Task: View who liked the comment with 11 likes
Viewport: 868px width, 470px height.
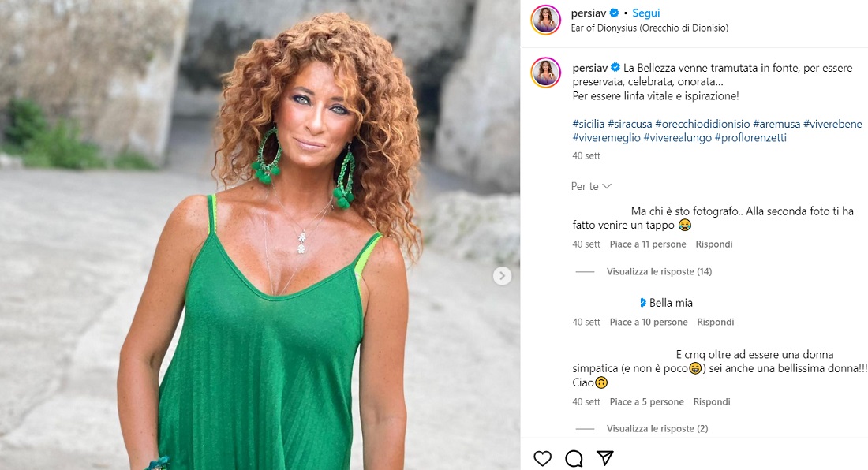Action: click(x=647, y=244)
